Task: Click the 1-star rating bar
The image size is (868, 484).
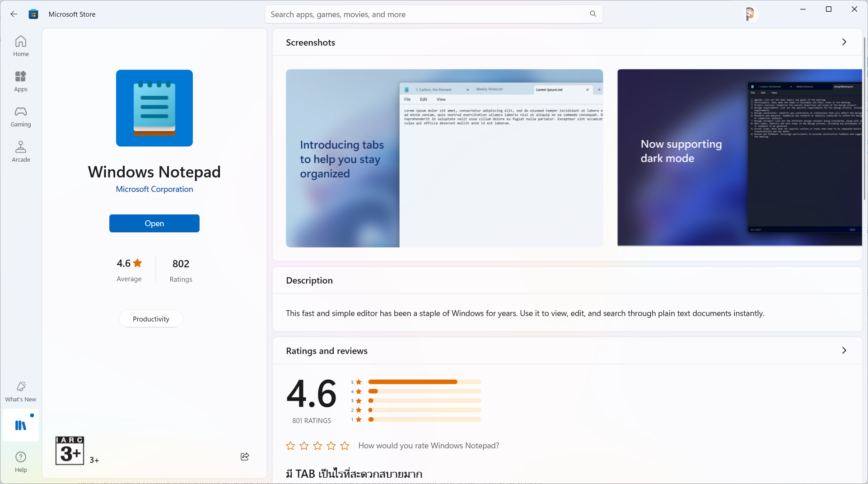Action: (425, 419)
